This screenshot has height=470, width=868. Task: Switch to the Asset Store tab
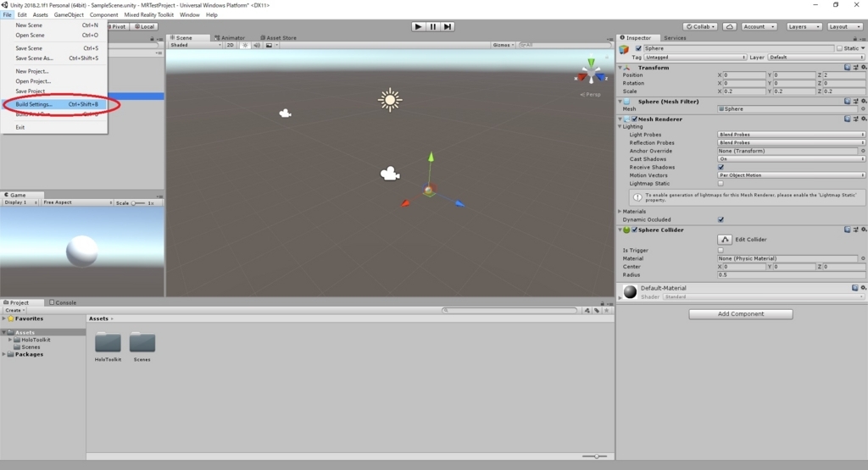coord(278,38)
